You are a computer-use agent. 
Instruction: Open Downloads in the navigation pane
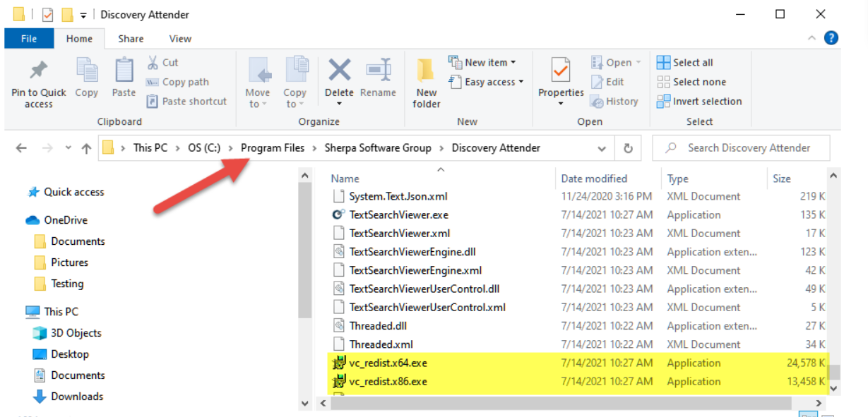(x=77, y=397)
